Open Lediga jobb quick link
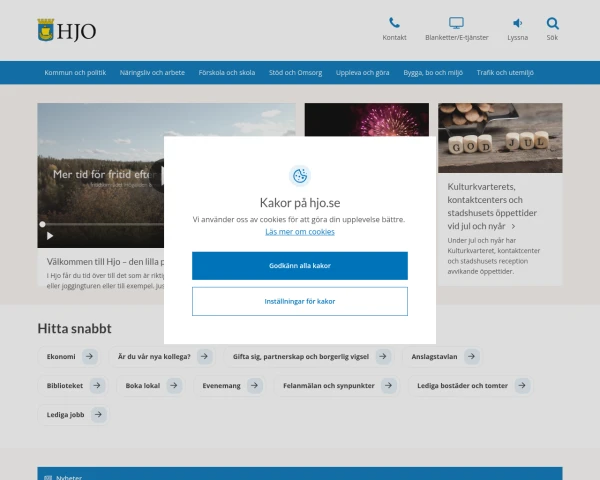 click(73, 415)
